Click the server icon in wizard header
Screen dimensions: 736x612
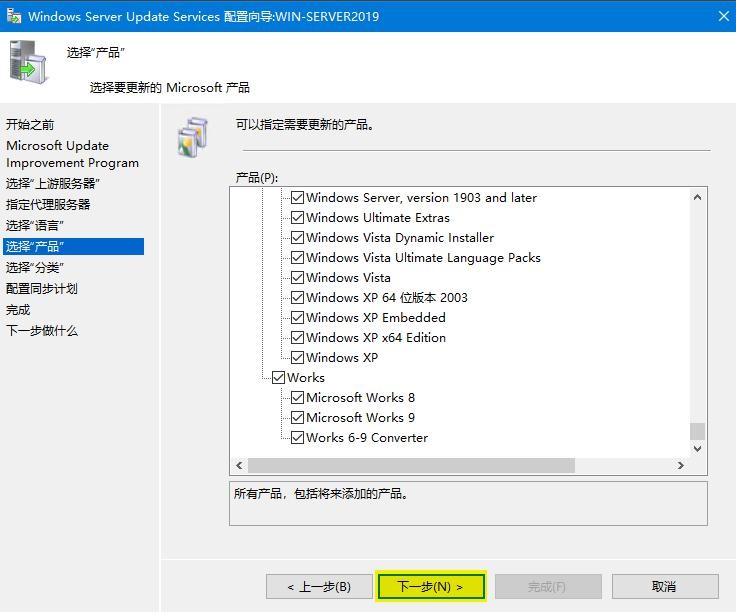point(31,63)
